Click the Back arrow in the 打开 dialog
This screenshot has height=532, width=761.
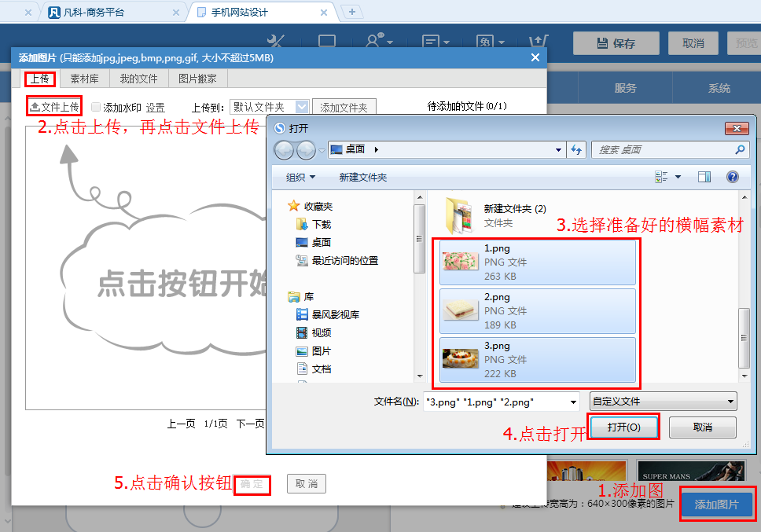pyautogui.click(x=284, y=150)
